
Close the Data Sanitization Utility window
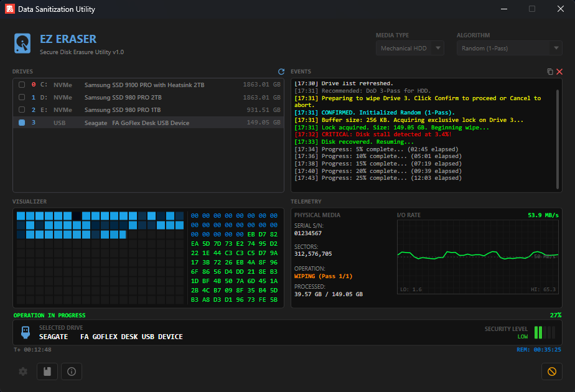560,9
